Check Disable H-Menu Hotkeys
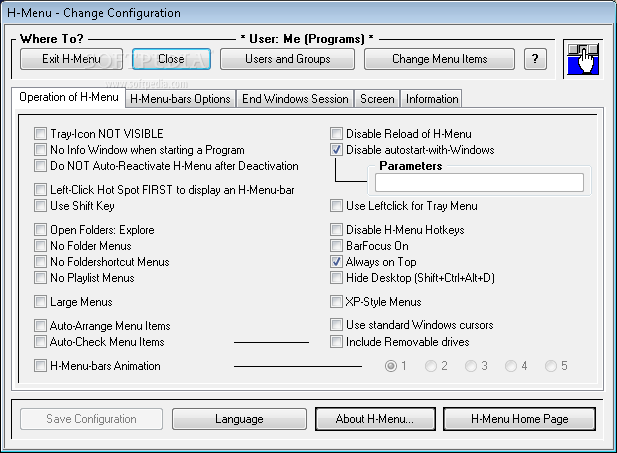617x453 pixels. tap(397, 230)
